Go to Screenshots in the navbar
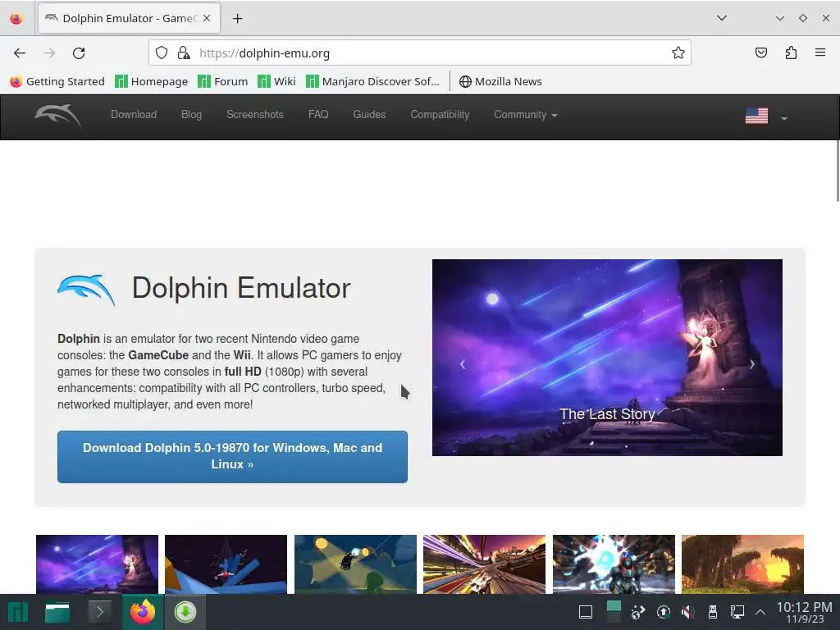The height and width of the screenshot is (630, 840). click(x=254, y=115)
